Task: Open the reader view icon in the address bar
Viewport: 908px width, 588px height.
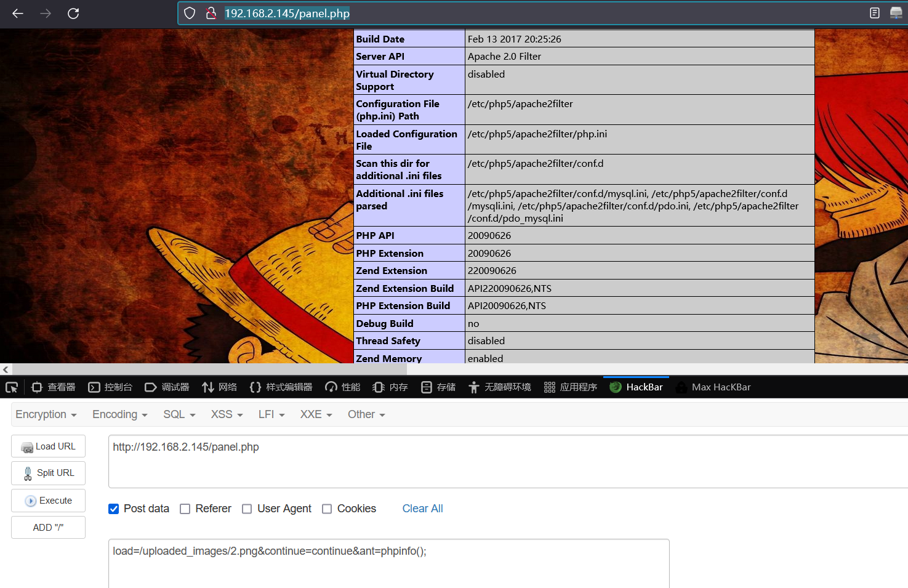Action: [x=874, y=13]
